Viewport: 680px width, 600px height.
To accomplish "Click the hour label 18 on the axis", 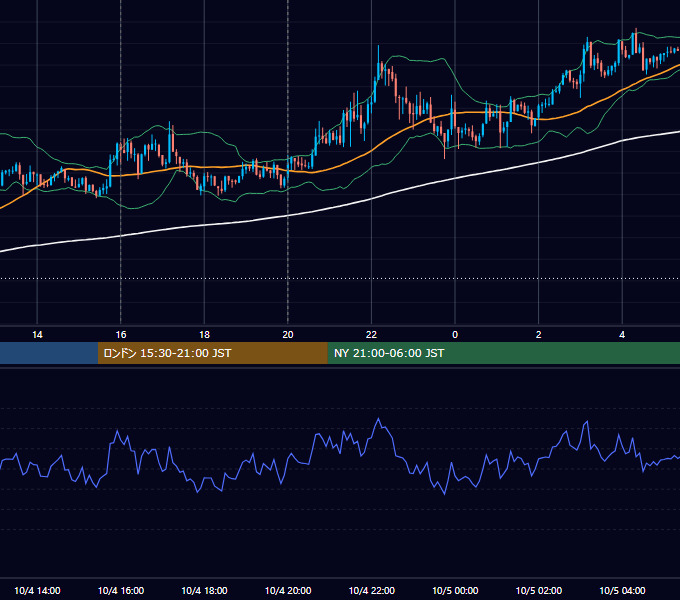I will [x=204, y=335].
